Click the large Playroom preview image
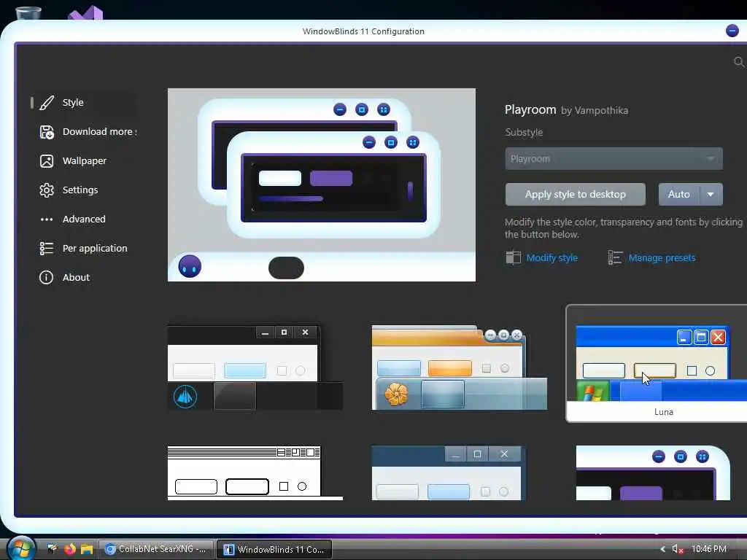The image size is (747, 560). coord(322,184)
